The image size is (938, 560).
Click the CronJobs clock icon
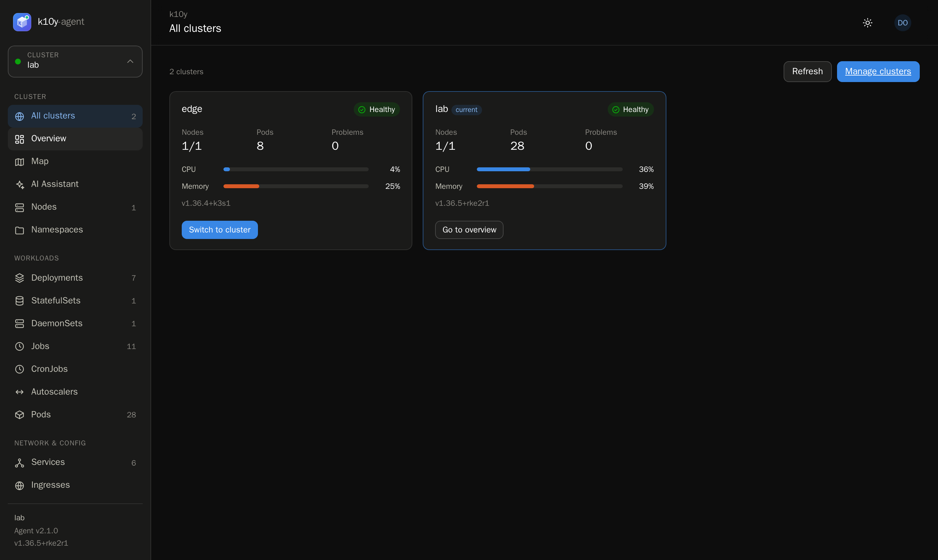pos(20,369)
